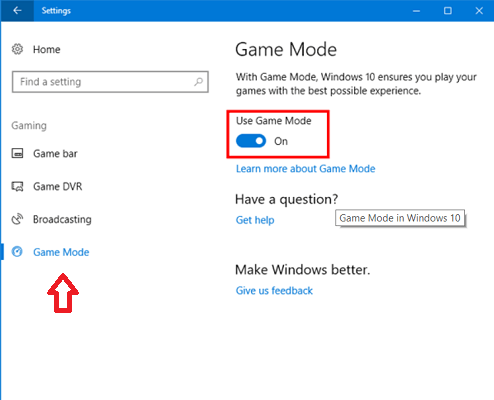The width and height of the screenshot is (494, 400).
Task: Click the search magnifier icon
Action: pyautogui.click(x=198, y=82)
